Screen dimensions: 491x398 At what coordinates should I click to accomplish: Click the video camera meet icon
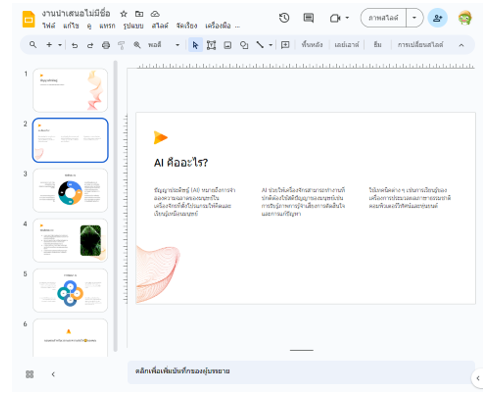coord(335,18)
